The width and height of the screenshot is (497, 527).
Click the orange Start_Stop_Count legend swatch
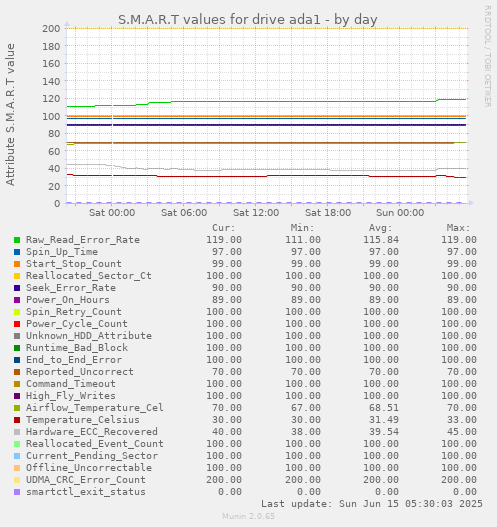pyautogui.click(x=17, y=264)
